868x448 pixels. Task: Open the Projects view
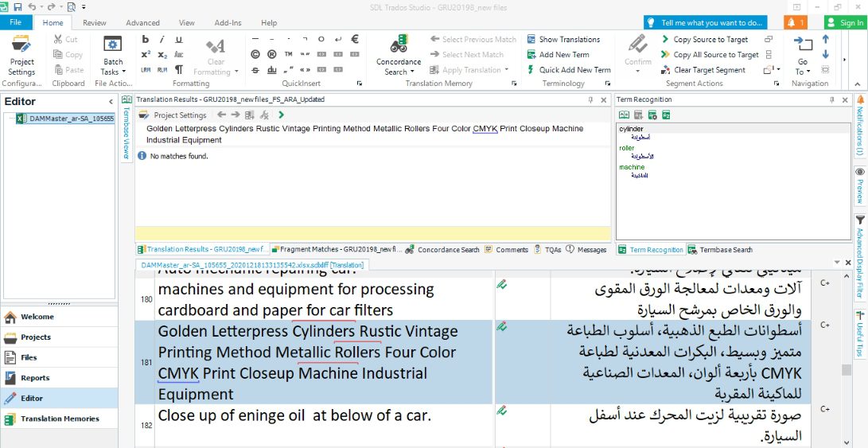(x=59, y=337)
